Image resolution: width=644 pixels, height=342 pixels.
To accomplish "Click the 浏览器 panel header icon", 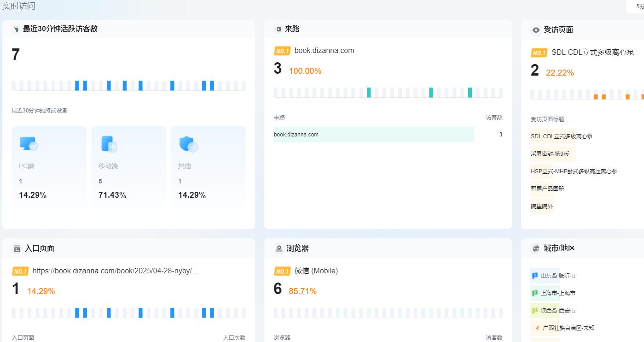I will (278, 248).
